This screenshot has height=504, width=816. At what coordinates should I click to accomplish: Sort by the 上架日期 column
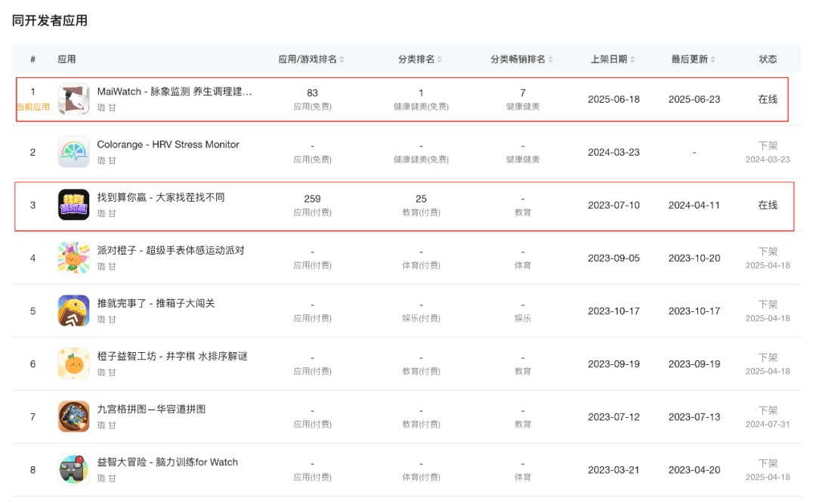coord(614,59)
